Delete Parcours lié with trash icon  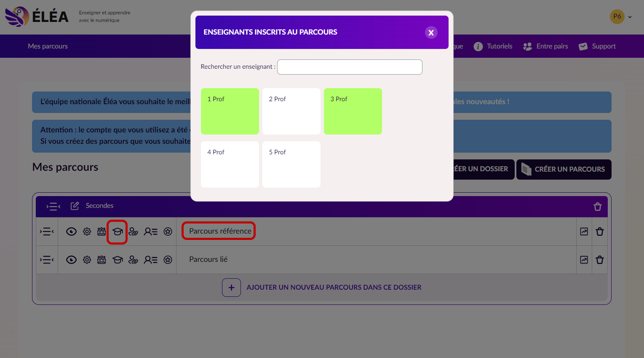[x=600, y=260]
